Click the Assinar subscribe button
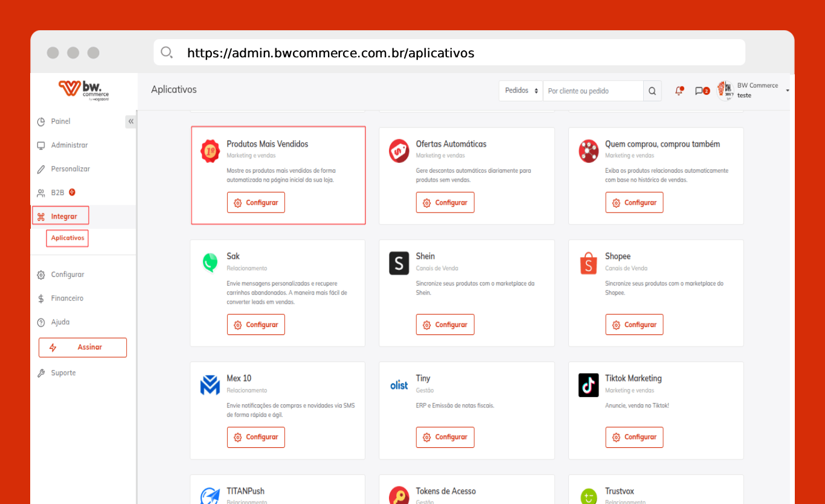 [x=83, y=348]
